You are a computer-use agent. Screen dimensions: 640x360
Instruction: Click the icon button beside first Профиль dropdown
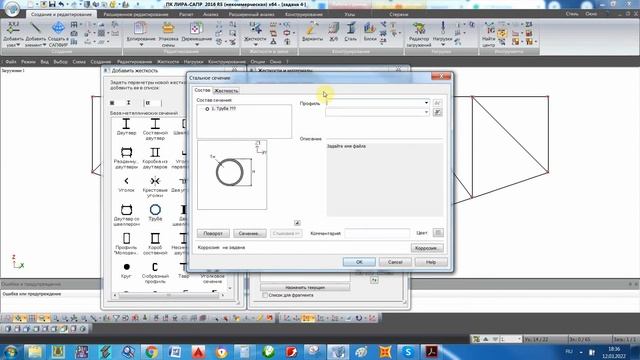tap(437, 103)
